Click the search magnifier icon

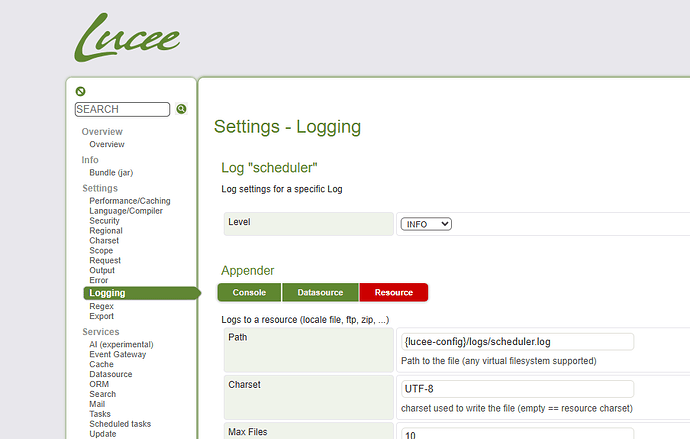coord(181,109)
